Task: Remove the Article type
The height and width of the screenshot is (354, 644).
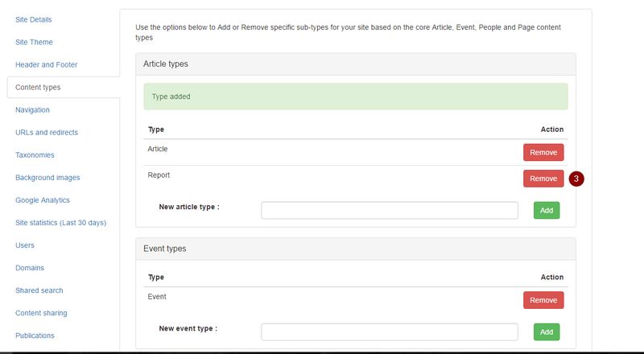Action: pos(543,152)
